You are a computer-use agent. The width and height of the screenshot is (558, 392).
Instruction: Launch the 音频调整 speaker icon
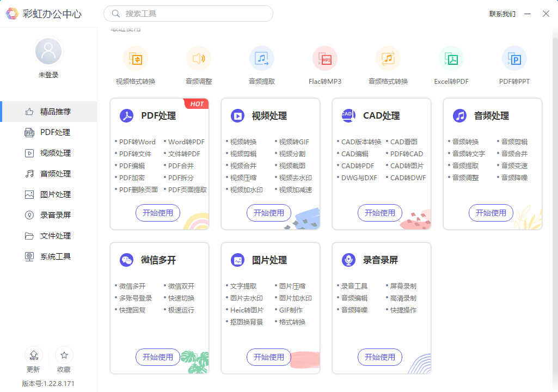point(199,59)
